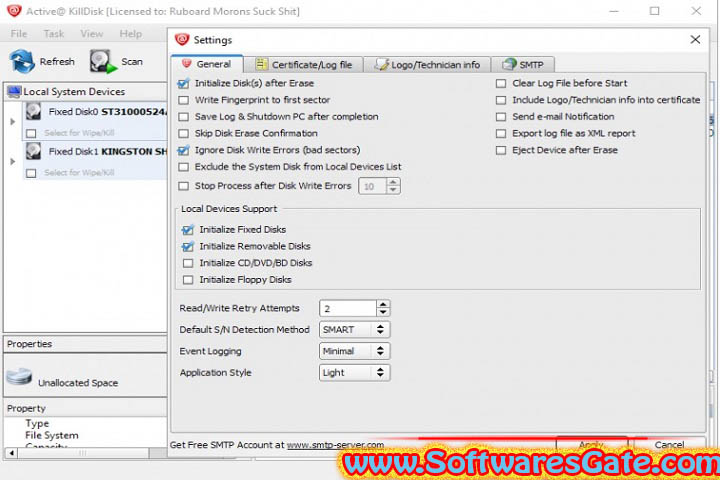Click the disk write errors count field
The image size is (720, 480).
click(372, 186)
